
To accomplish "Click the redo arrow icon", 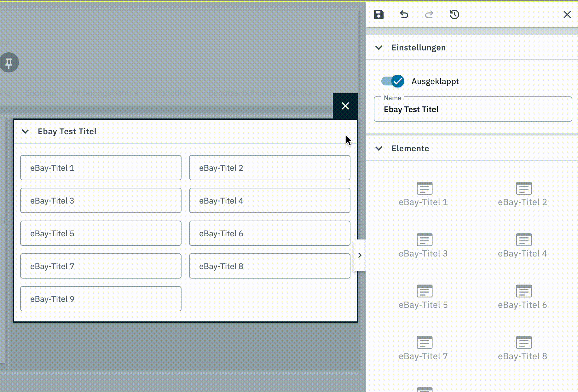I will tap(429, 14).
